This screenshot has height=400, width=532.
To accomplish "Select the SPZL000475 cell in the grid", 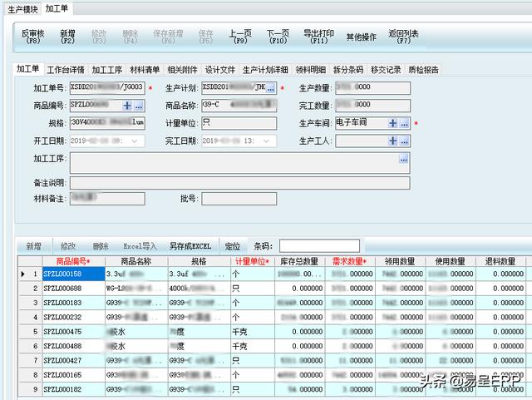I will click(63, 331).
